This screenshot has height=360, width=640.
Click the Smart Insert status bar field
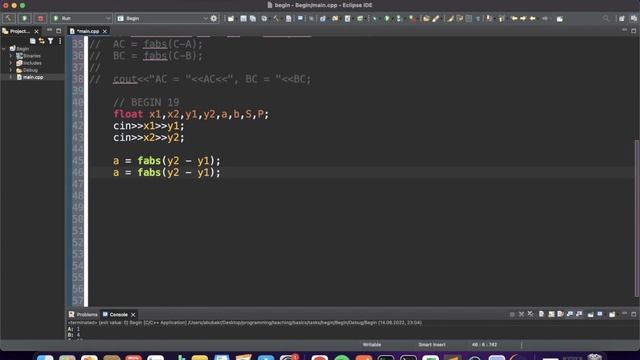click(x=432, y=345)
